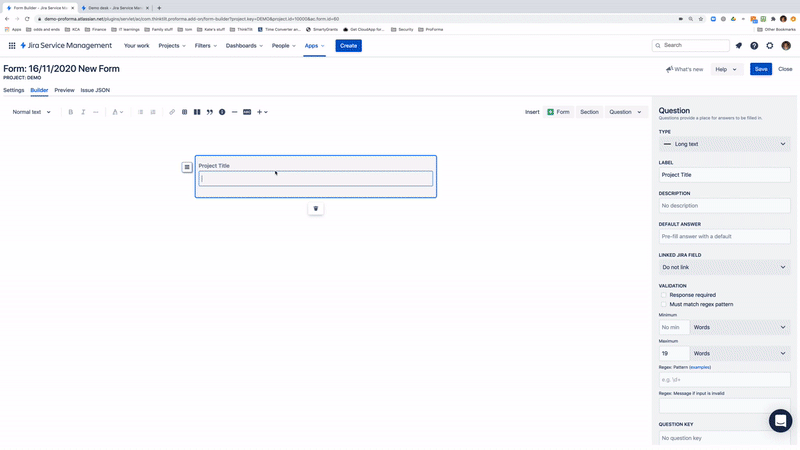Viewport: 800px width, 450px height.
Task: Save the form
Action: pos(761,69)
